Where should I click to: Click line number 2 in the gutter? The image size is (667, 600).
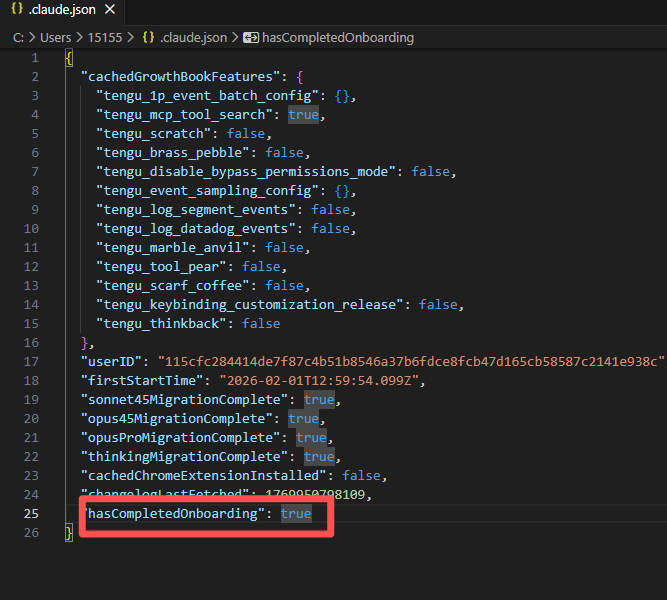34,77
